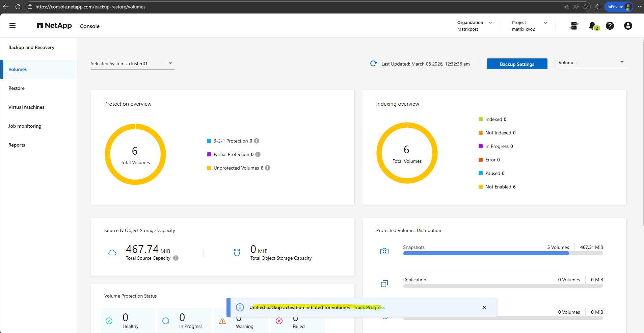This screenshot has width=644, height=333.
Task: Click the info icon beside Total Source Capacity
Action: (x=176, y=258)
